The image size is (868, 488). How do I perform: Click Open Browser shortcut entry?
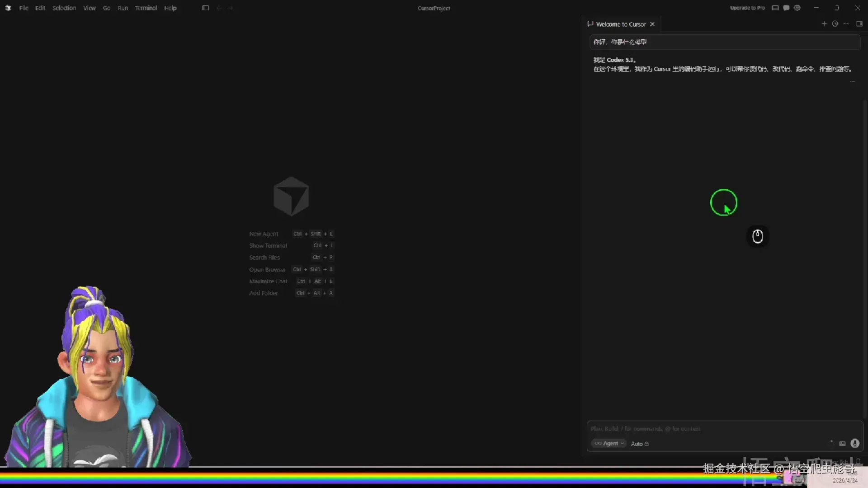[291, 269]
